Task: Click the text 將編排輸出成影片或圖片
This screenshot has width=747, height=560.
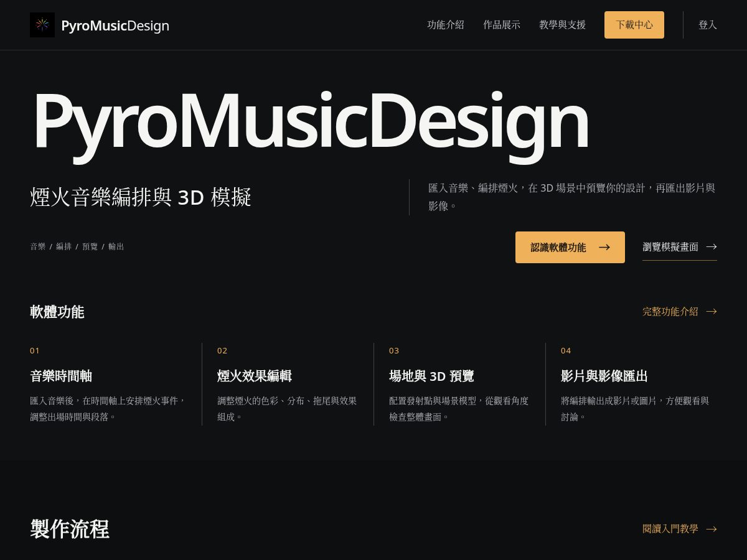Action: point(635,409)
